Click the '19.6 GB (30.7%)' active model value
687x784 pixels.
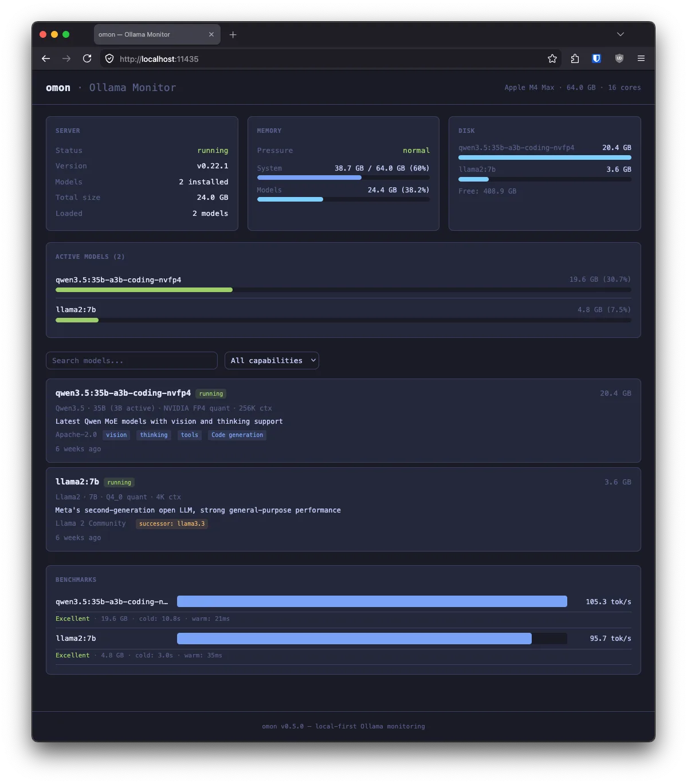click(600, 279)
